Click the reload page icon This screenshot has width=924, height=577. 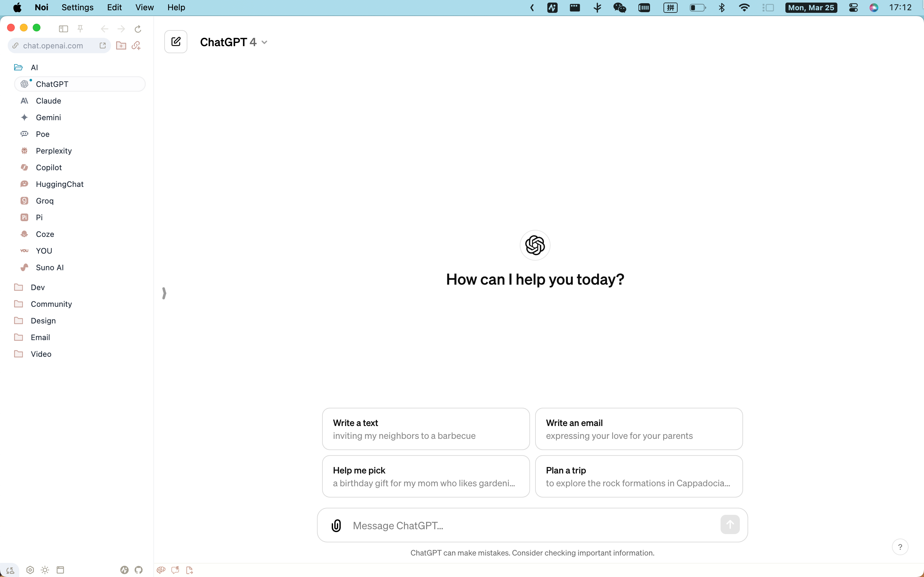click(x=138, y=29)
